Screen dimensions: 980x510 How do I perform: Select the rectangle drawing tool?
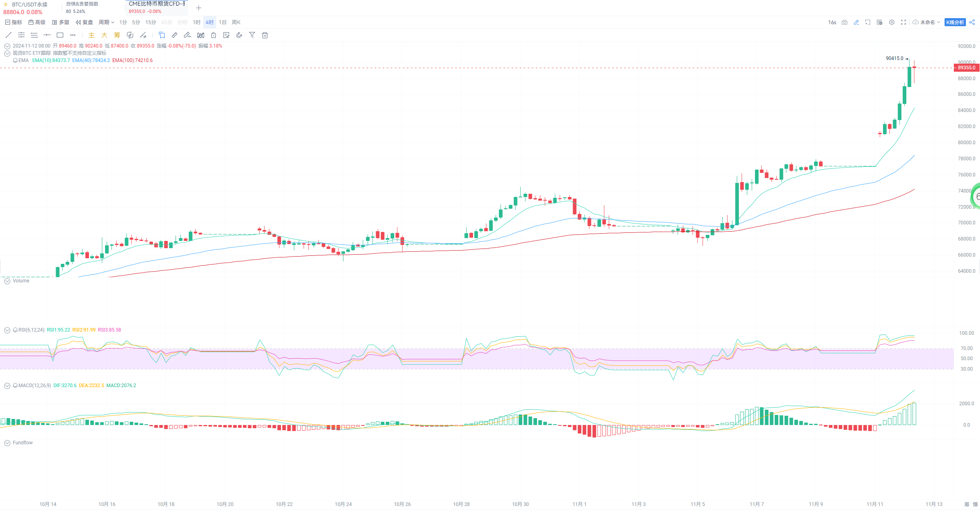[x=60, y=35]
